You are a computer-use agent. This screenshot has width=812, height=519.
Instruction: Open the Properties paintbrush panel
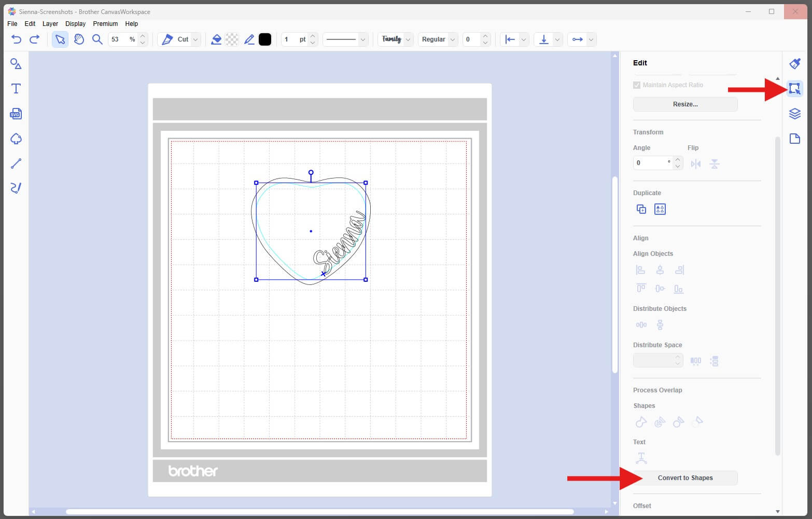(x=795, y=63)
